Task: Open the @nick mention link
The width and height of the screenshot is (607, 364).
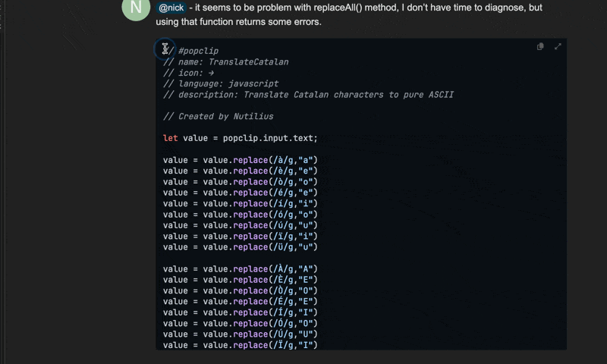Action: pos(171,8)
